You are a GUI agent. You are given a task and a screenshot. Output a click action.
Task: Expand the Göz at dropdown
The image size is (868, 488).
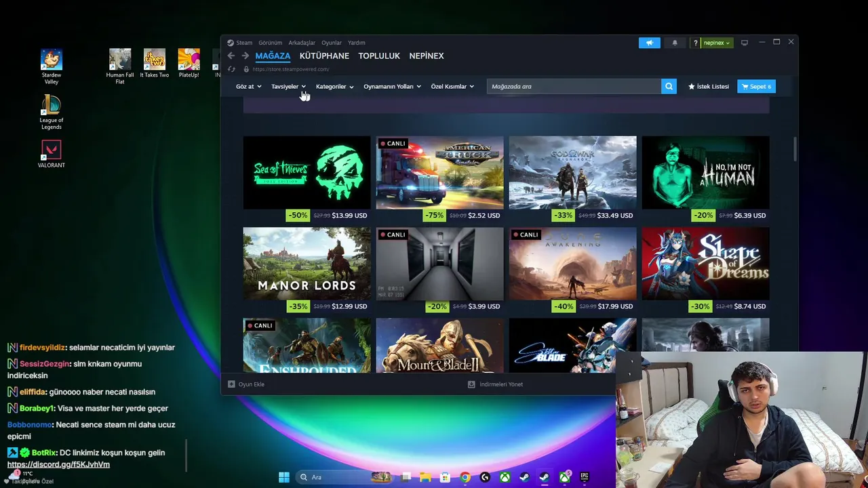coord(248,87)
